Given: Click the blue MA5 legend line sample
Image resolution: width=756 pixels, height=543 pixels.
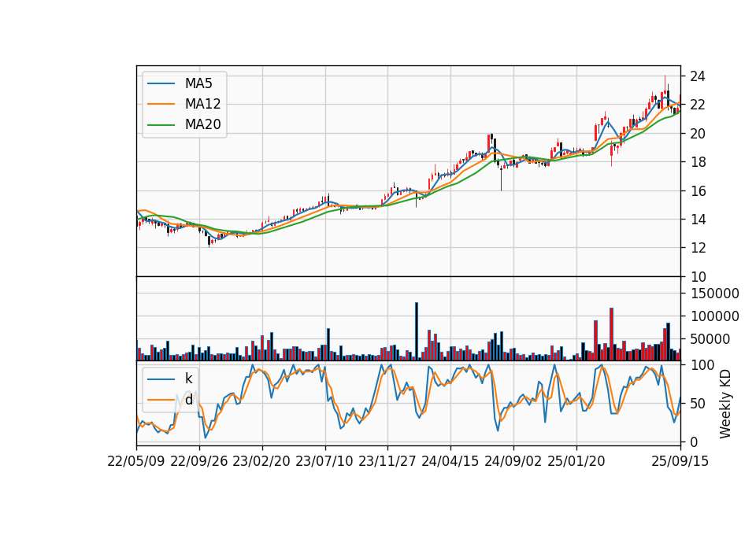Looking at the screenshot, I should point(161,83).
